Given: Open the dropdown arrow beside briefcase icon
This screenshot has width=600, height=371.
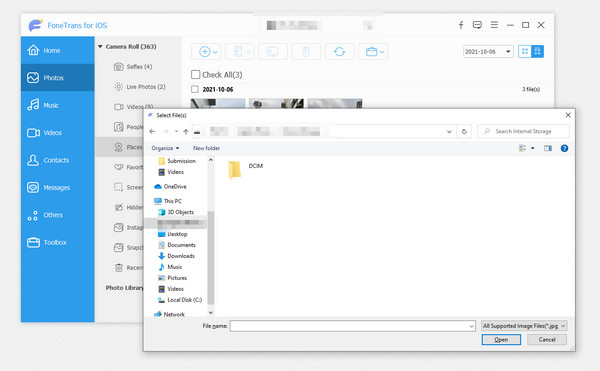Looking at the screenshot, I should point(382,52).
